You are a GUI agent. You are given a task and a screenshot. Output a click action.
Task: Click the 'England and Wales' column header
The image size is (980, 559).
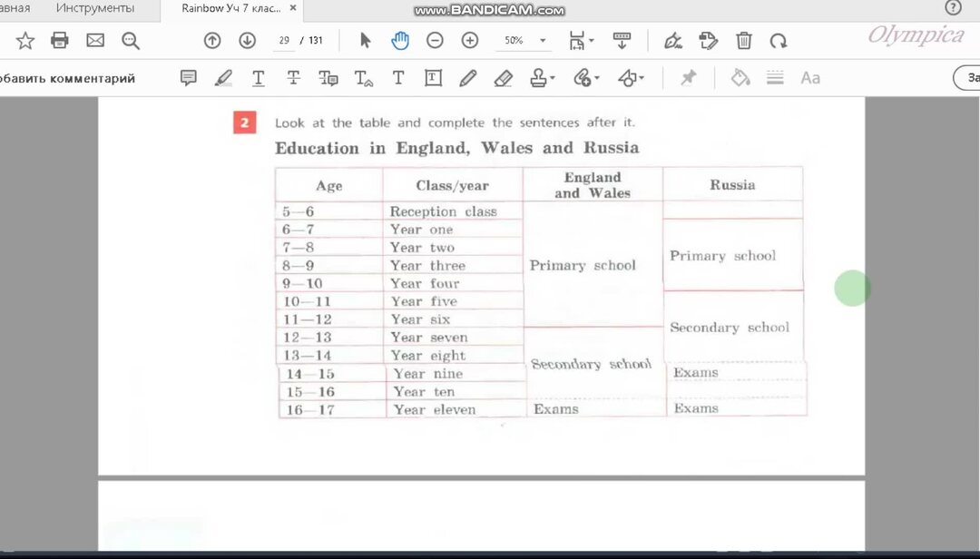point(593,185)
